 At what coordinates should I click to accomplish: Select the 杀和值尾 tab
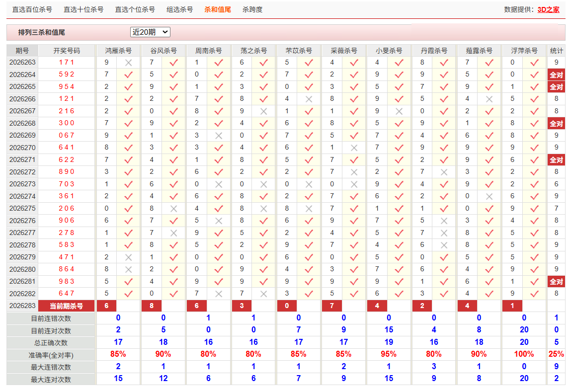217,10
